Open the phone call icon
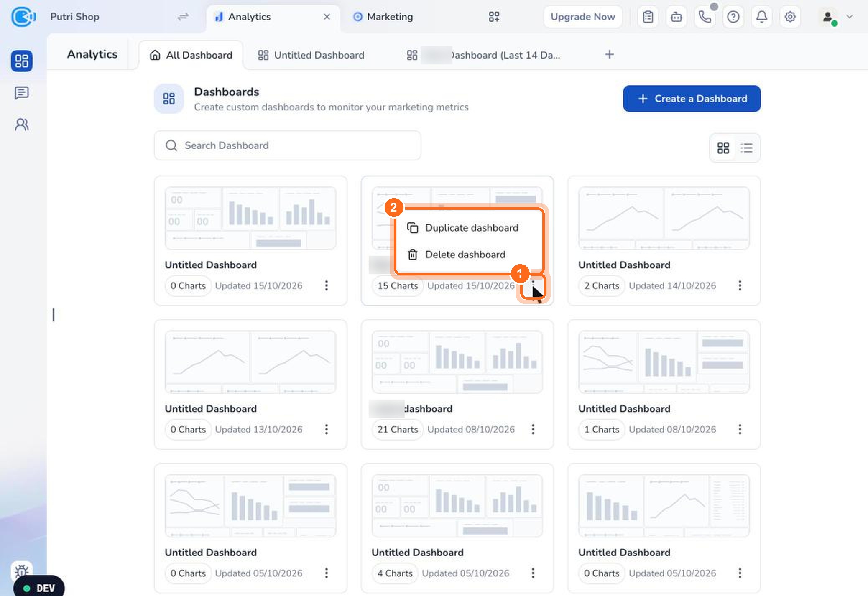 705,17
